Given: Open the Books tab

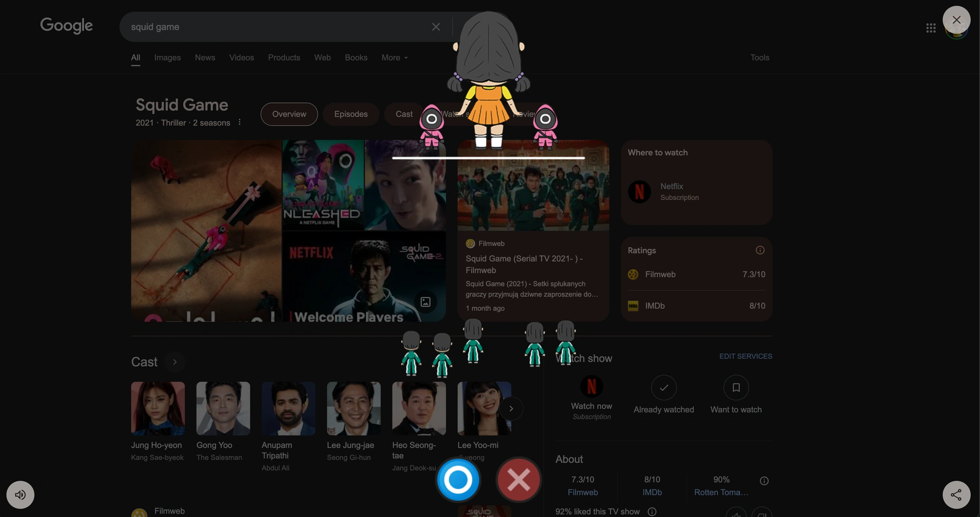Looking at the screenshot, I should [356, 58].
